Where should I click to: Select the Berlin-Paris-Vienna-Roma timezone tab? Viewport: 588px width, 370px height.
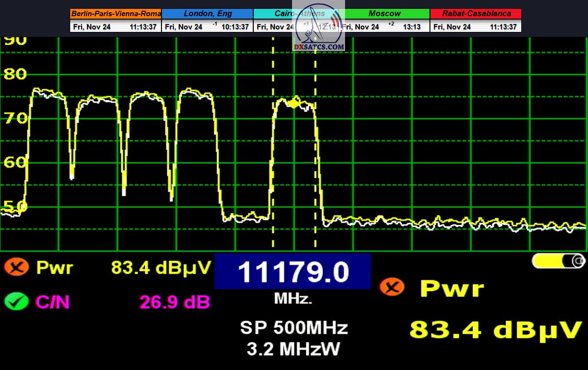116,14
